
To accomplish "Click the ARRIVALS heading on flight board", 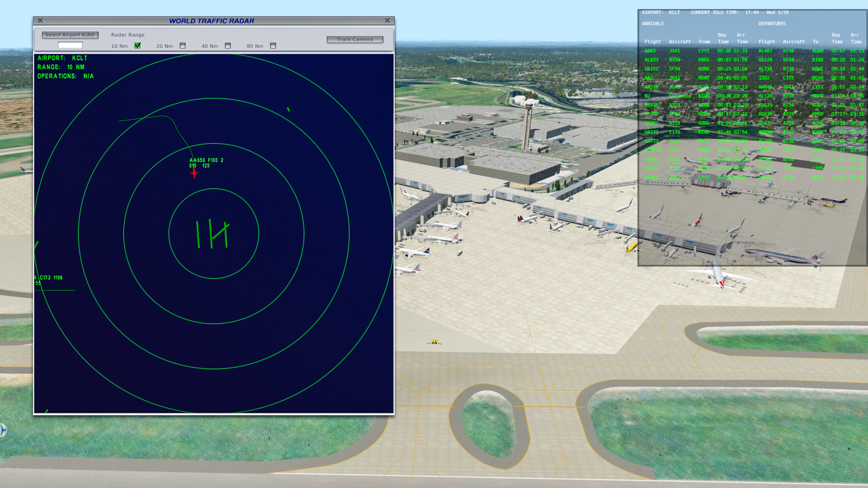I will coord(652,24).
